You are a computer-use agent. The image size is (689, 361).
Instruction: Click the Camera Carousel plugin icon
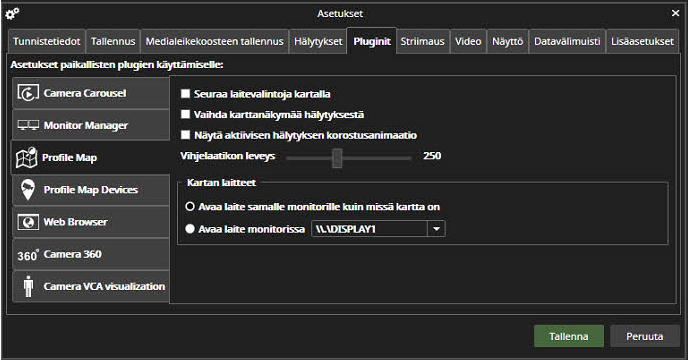[x=28, y=93]
